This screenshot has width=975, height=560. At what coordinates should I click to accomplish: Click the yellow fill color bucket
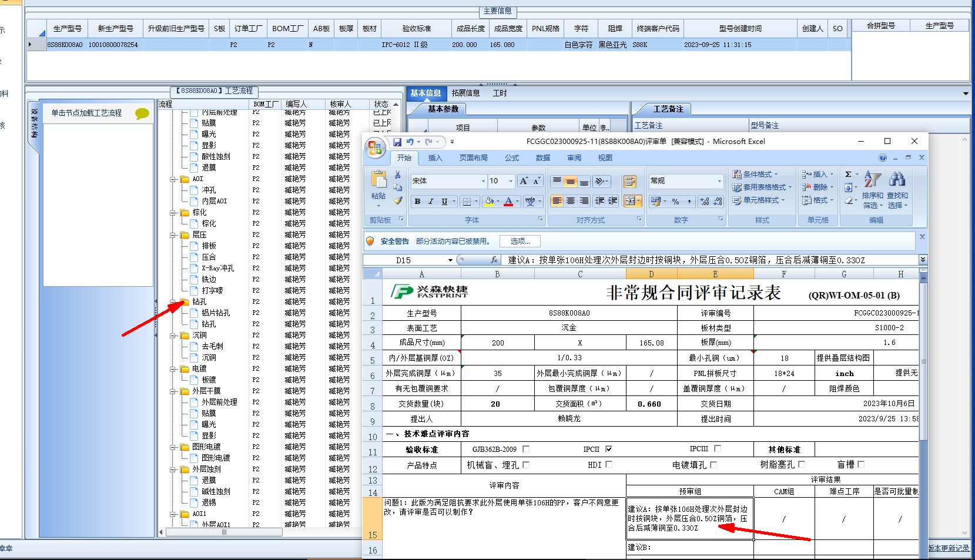489,202
